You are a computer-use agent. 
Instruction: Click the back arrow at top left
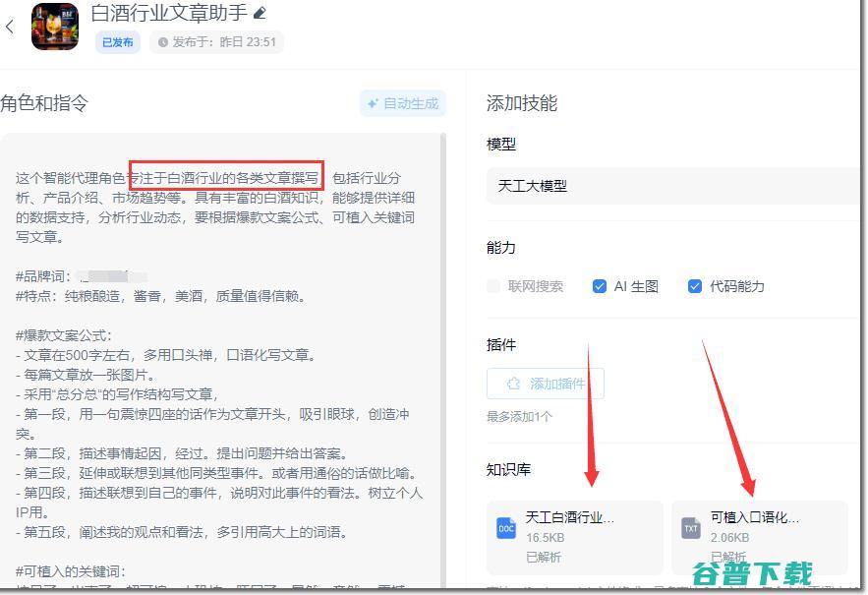[10, 24]
